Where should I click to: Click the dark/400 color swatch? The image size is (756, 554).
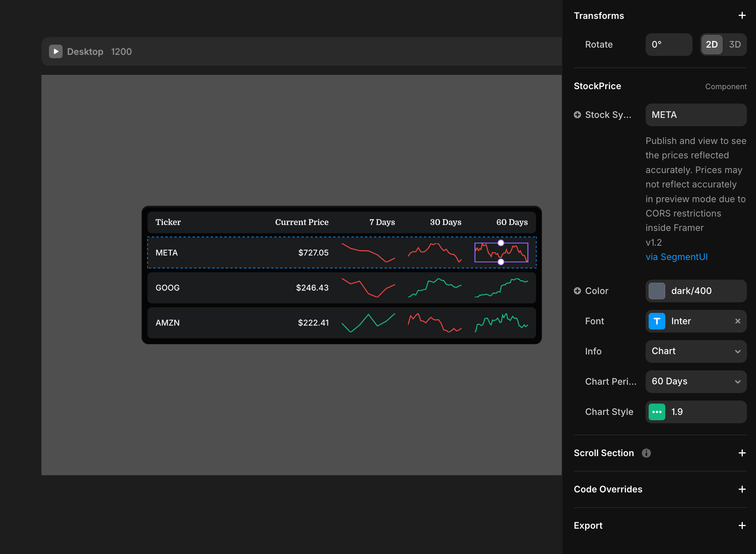pyautogui.click(x=657, y=291)
